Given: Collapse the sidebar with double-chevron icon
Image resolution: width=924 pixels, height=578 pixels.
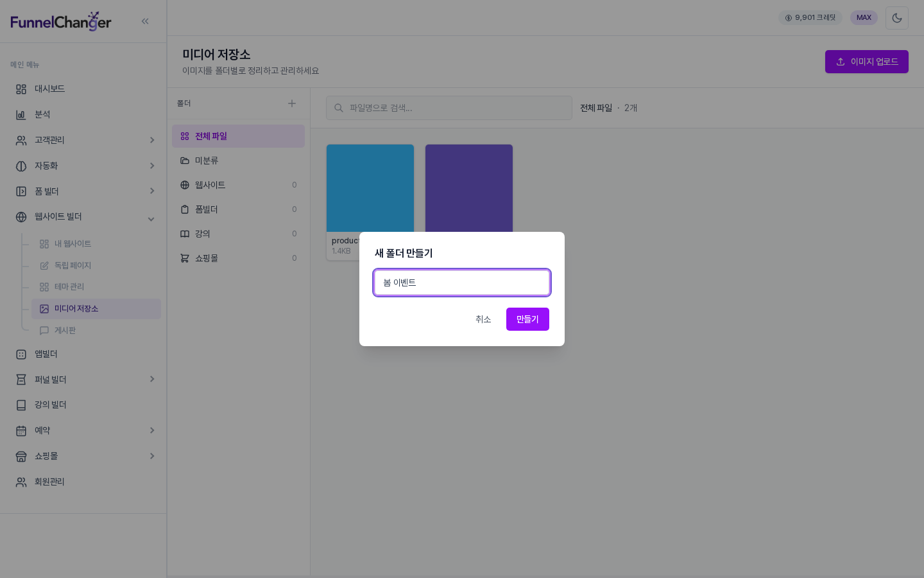Looking at the screenshot, I should [145, 21].
